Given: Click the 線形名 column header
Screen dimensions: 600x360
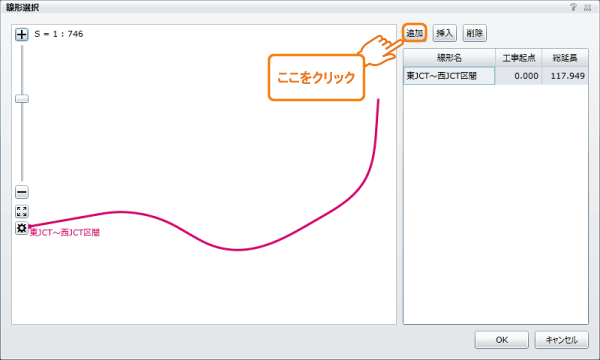Looking at the screenshot, I should [x=450, y=58].
